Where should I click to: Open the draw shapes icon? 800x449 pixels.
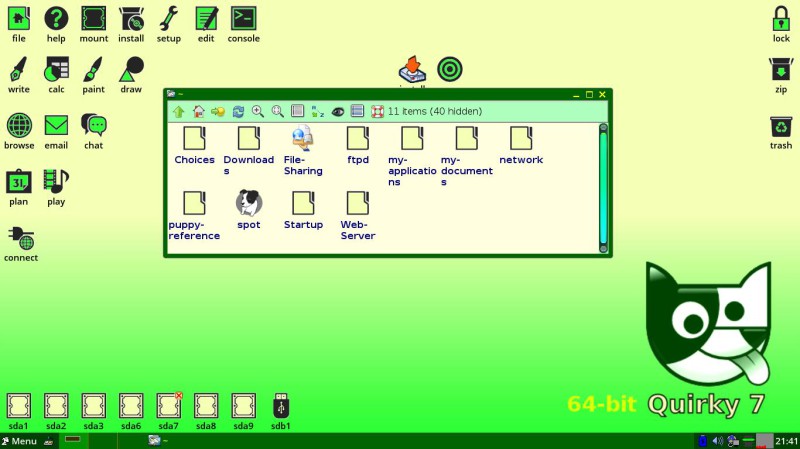[132, 69]
